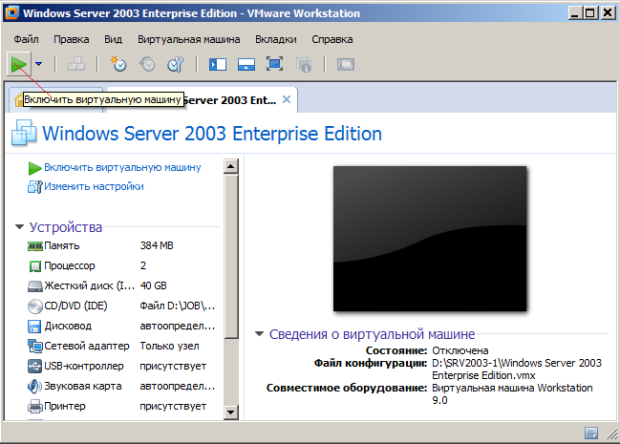Click the Изменить настройки link
The image size is (620, 444).
click(94, 186)
